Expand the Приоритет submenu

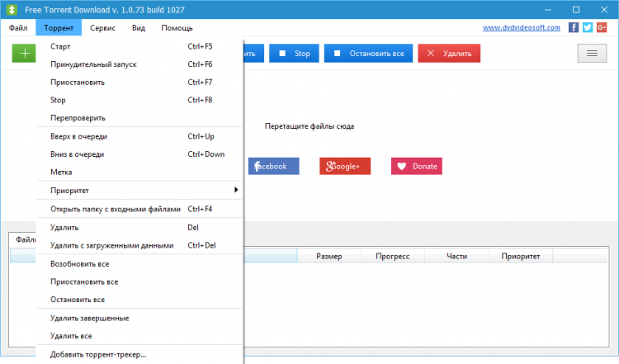(x=139, y=191)
